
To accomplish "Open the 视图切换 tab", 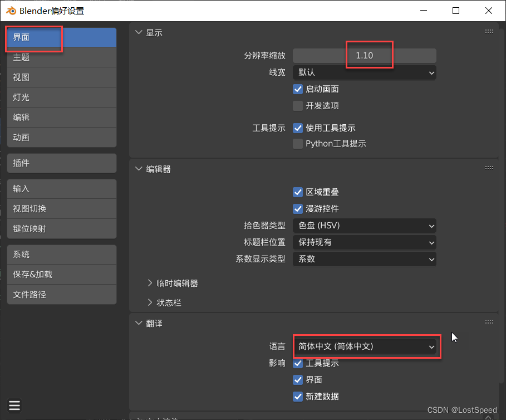I will [x=62, y=209].
